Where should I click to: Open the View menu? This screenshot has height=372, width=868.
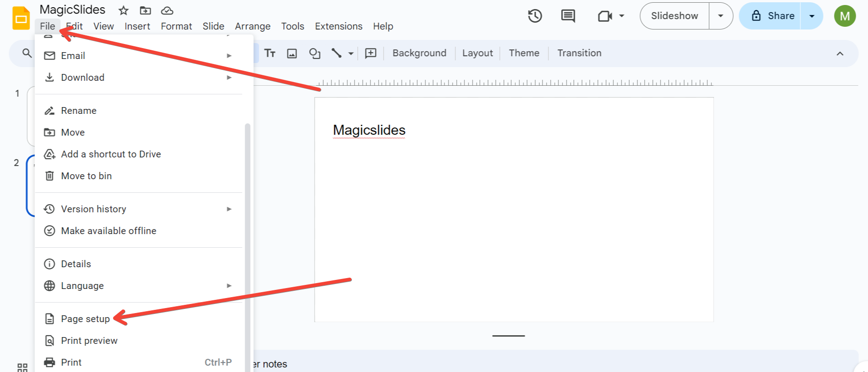point(104,26)
